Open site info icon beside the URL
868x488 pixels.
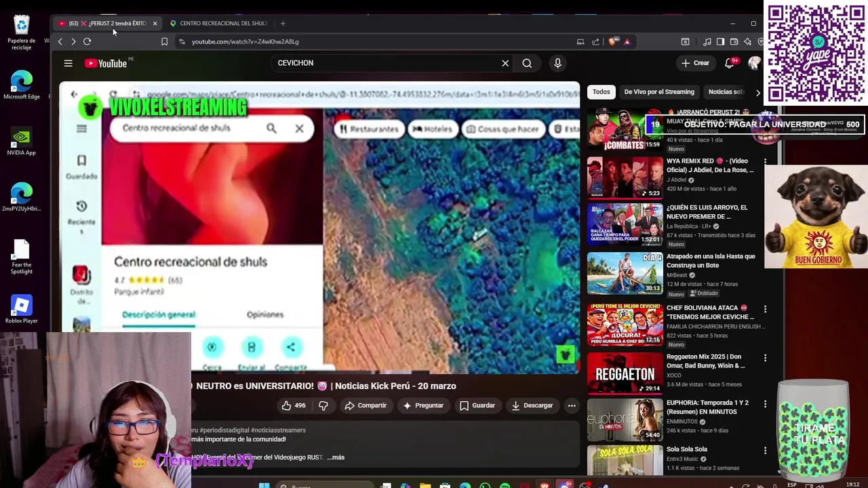coord(182,41)
